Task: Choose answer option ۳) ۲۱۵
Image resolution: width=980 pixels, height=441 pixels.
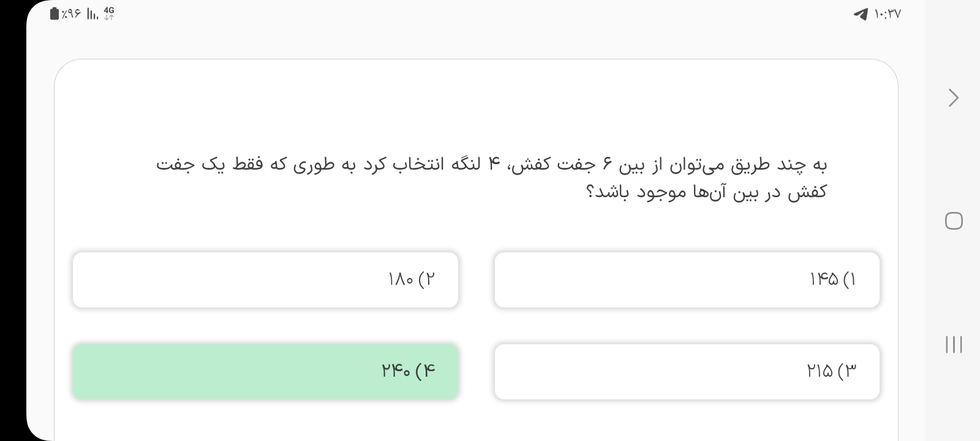Action: click(x=687, y=372)
